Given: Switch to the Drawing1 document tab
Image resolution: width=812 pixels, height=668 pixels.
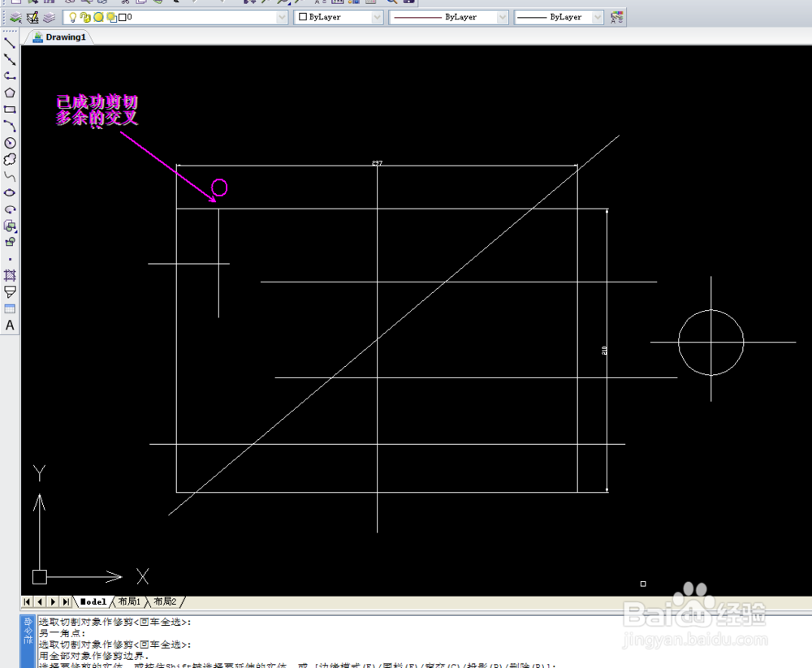Looking at the screenshot, I should (x=59, y=37).
